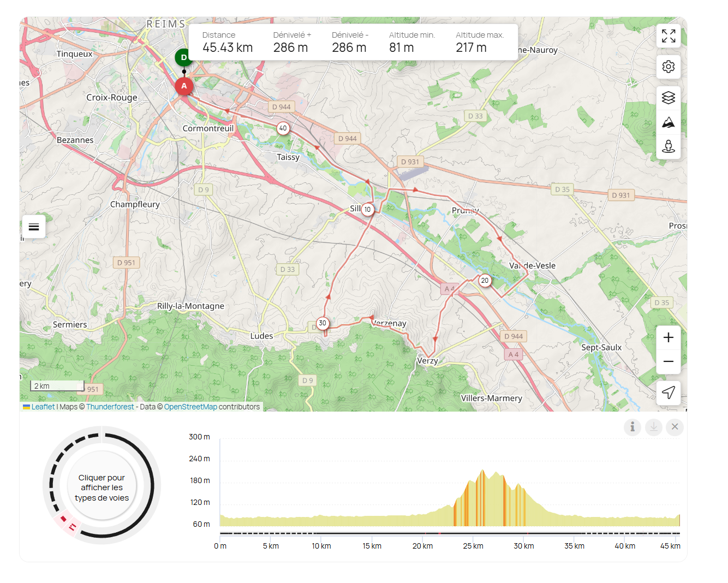Open the hamburger side menu

coord(34,227)
